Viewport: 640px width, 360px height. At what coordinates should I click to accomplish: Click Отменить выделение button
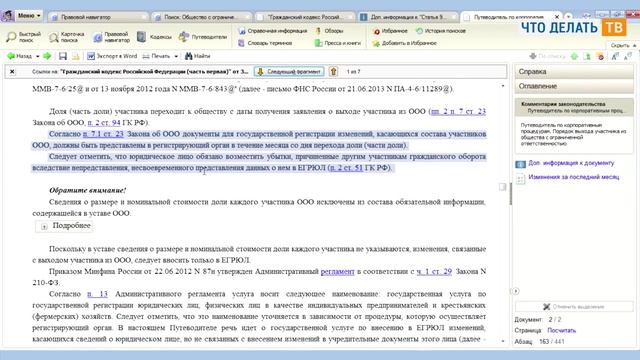pyautogui.click(x=574, y=307)
